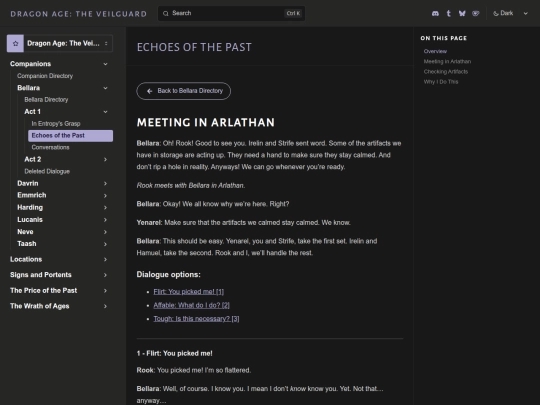Select Echoes of the Past in sidebar
This screenshot has width=540, height=405.
70,136
